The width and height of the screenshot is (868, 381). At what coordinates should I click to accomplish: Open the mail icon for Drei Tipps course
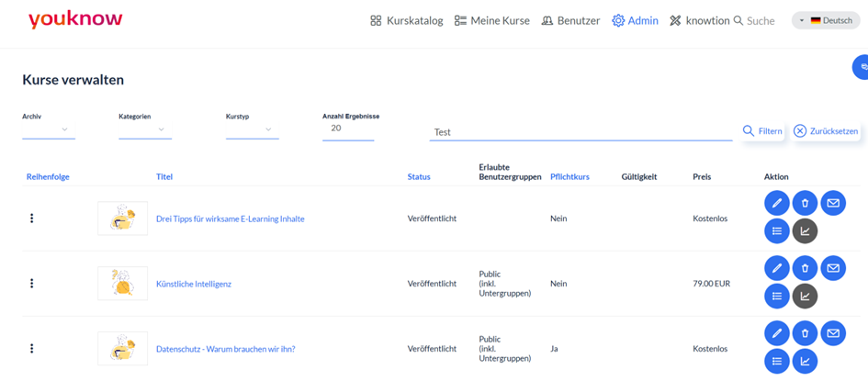coord(833,203)
